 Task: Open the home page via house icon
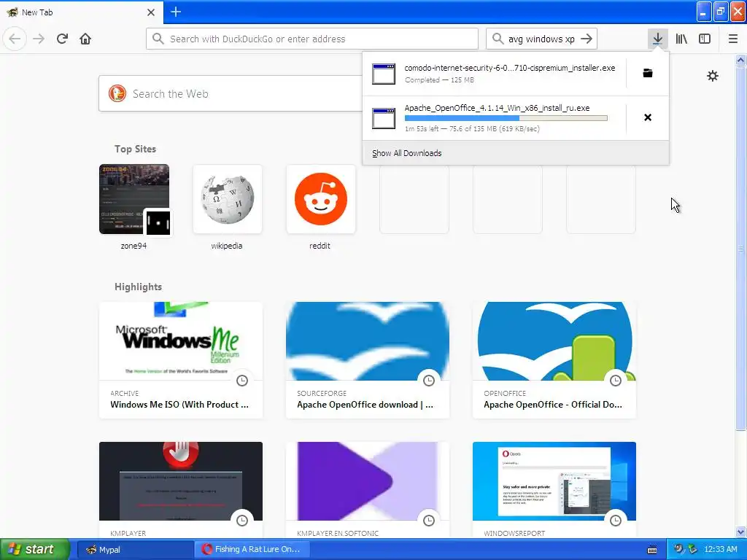pyautogui.click(x=85, y=39)
